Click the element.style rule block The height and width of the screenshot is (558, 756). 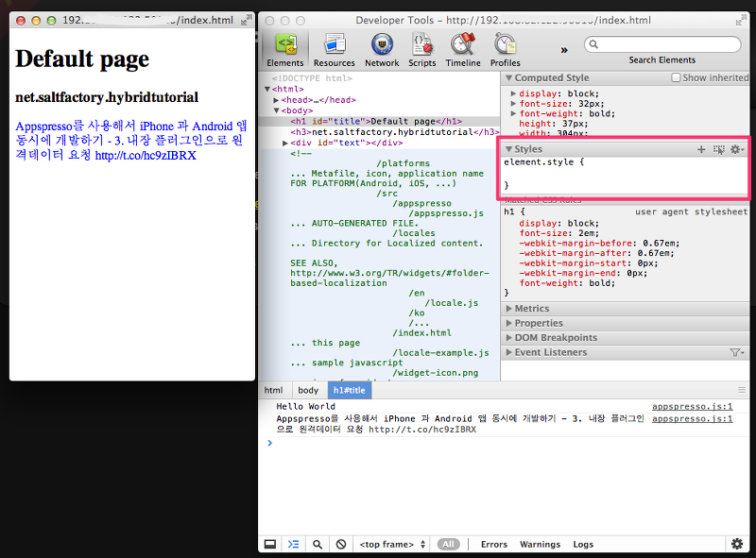click(625, 174)
